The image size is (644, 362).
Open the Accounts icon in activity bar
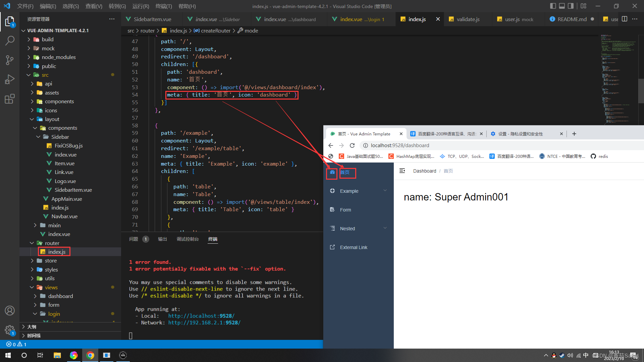tap(10, 311)
